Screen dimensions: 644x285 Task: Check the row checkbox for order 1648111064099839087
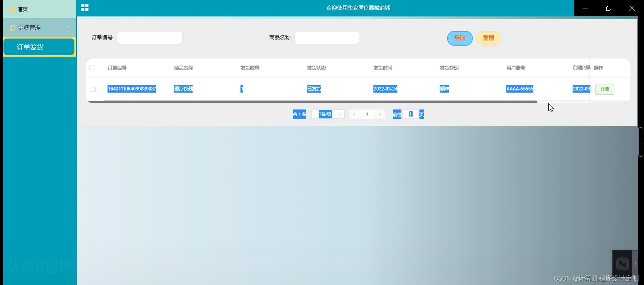(93, 89)
